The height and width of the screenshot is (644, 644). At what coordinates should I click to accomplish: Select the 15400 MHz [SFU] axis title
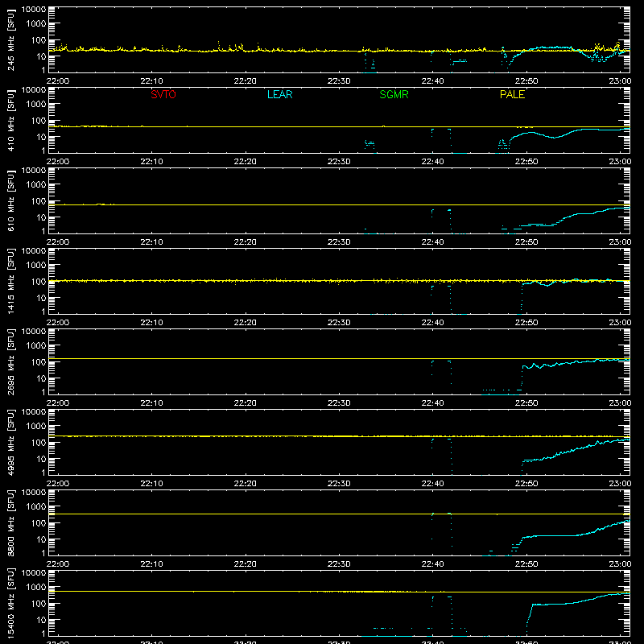coord(11,603)
